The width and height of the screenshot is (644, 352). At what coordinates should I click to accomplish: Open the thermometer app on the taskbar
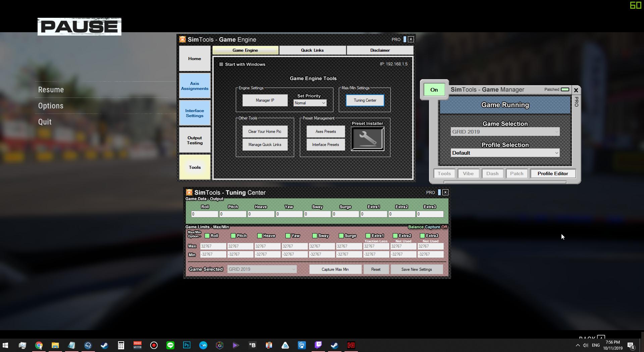coord(269,345)
